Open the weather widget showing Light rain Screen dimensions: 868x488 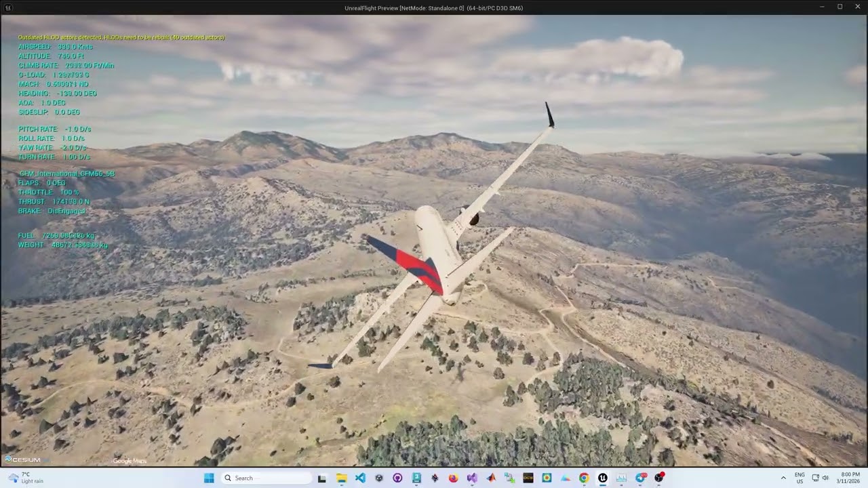(x=24, y=478)
